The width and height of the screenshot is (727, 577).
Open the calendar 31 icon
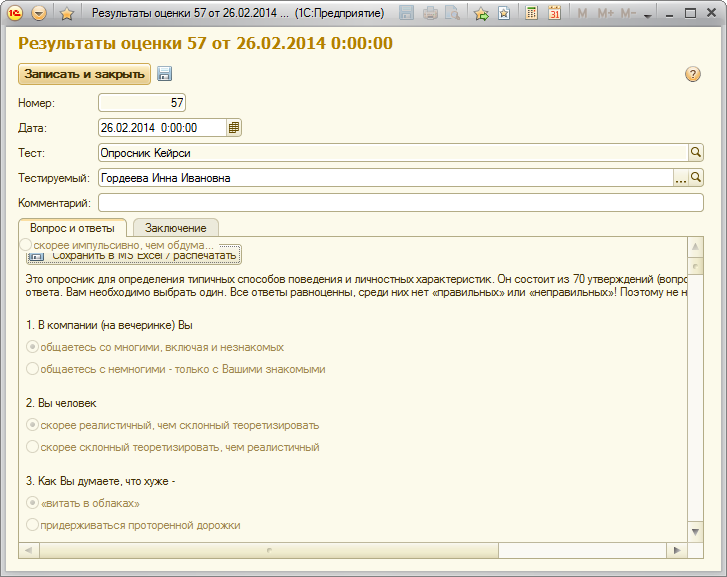[554, 13]
